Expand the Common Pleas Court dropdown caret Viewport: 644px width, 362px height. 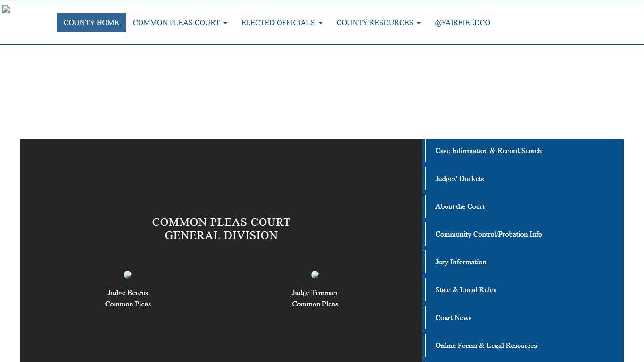[225, 23]
